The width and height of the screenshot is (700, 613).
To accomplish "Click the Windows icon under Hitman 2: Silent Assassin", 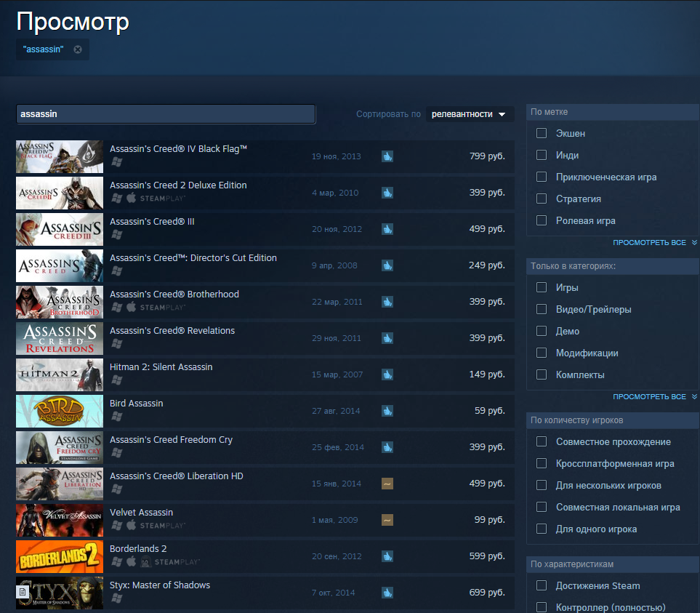I will click(x=117, y=380).
